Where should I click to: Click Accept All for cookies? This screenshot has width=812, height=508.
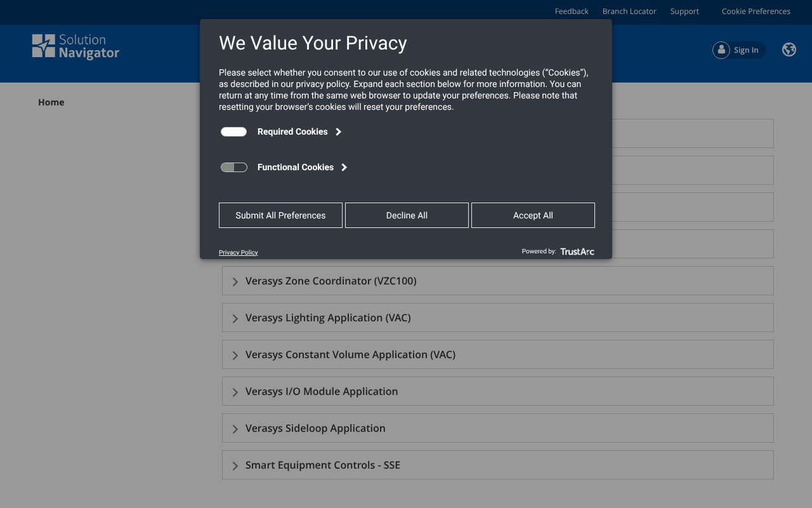(533, 215)
